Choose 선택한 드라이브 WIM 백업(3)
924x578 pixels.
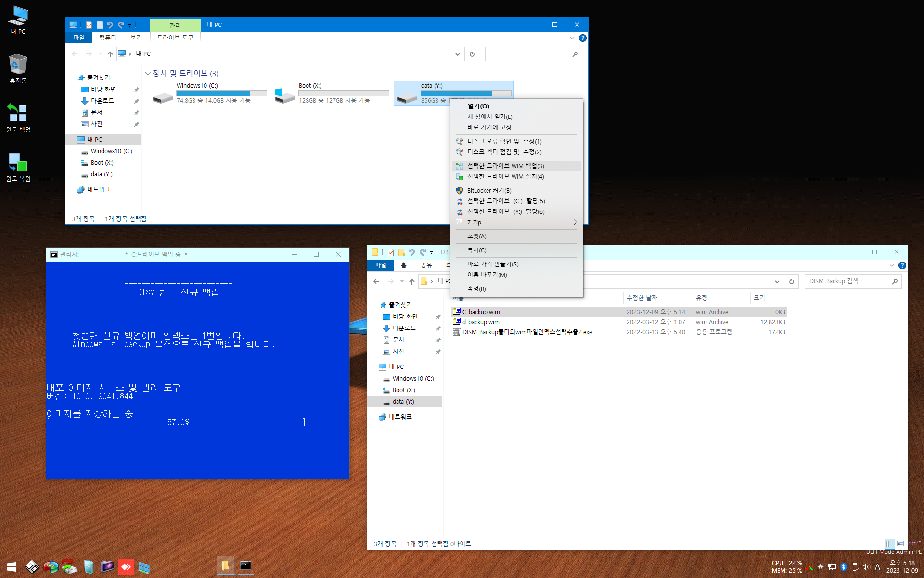[517, 166]
